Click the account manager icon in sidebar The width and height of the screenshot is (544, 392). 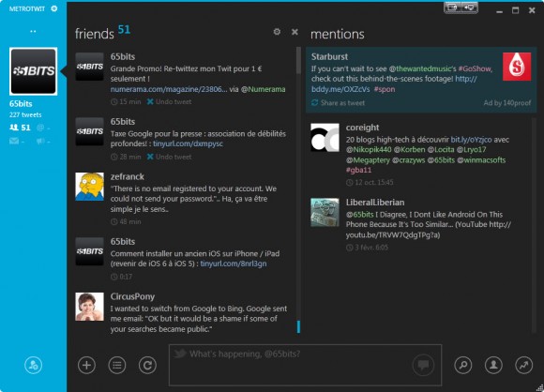[x=34, y=365]
